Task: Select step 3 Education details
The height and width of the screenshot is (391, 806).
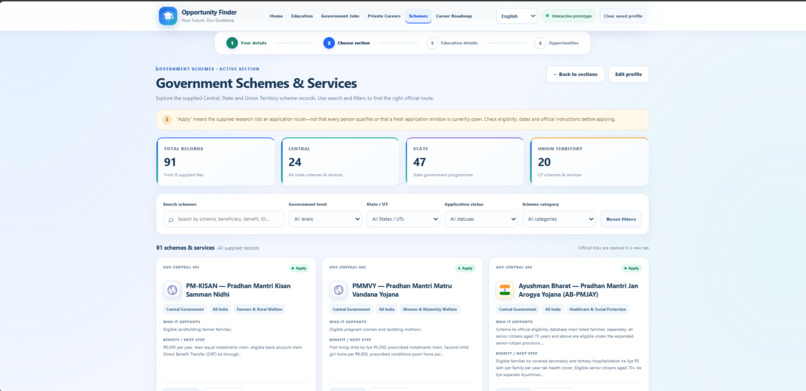Action: 452,43
